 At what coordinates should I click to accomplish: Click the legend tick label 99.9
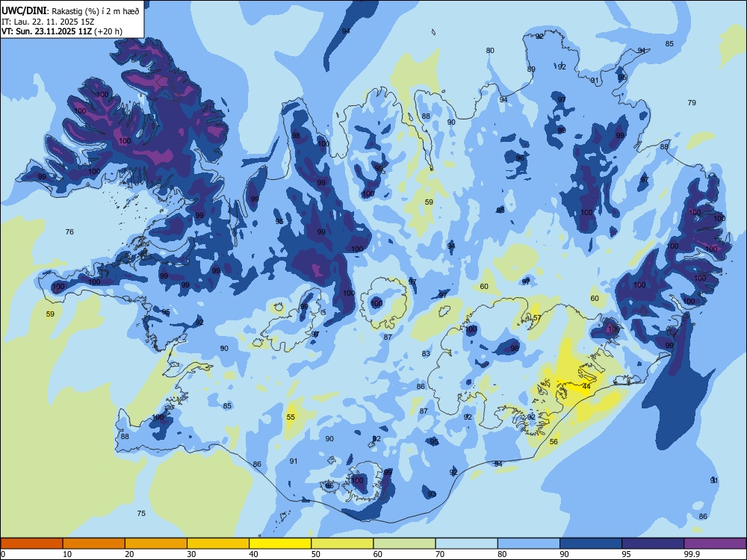[x=692, y=554]
